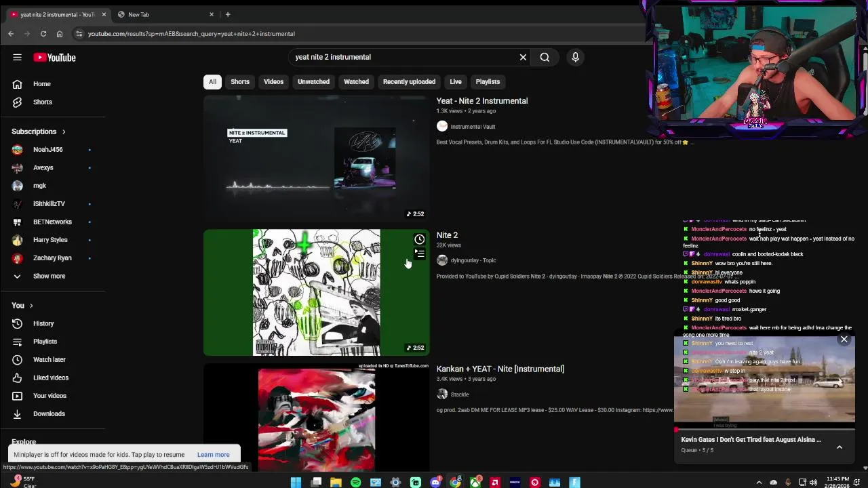
Task: Start voice search with the microphone icon
Action: point(575,58)
